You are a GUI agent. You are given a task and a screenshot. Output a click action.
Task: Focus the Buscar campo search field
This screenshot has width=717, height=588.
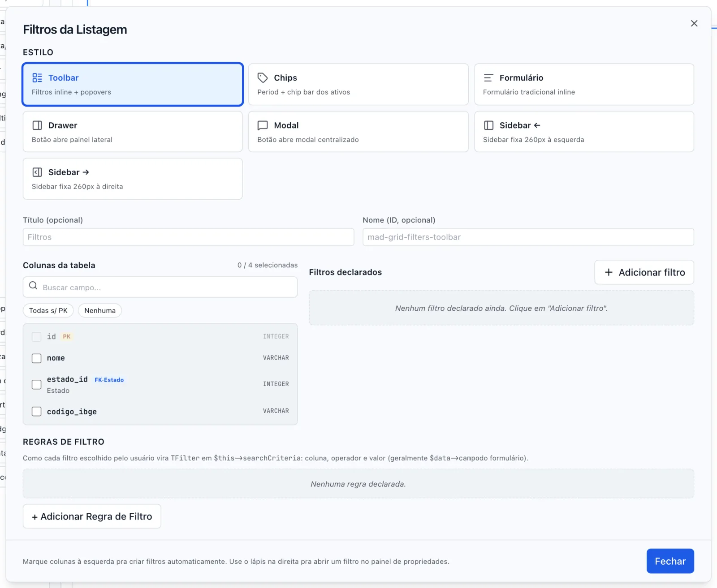160,287
